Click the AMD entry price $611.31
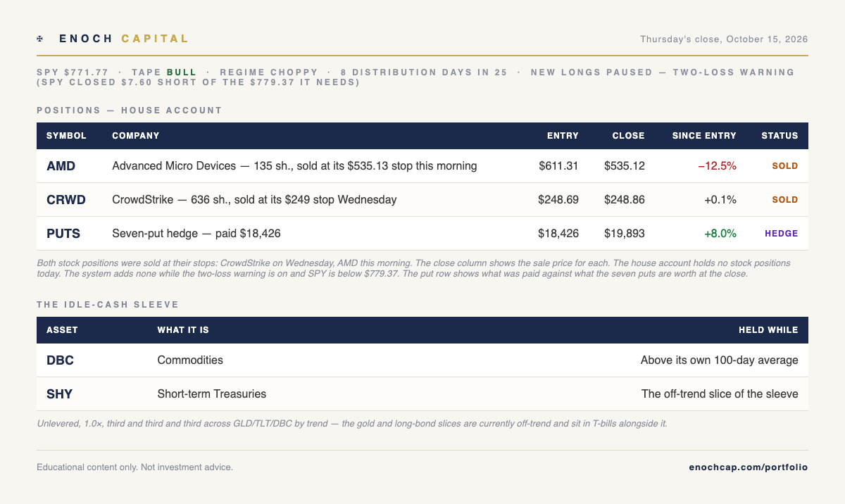The width and height of the screenshot is (845, 504). pyautogui.click(x=558, y=166)
